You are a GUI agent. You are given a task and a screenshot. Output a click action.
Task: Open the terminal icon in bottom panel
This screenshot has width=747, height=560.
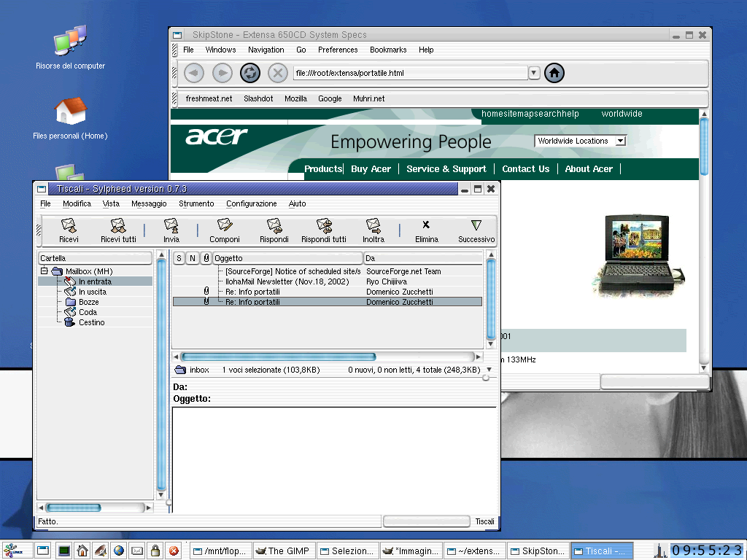(64, 551)
